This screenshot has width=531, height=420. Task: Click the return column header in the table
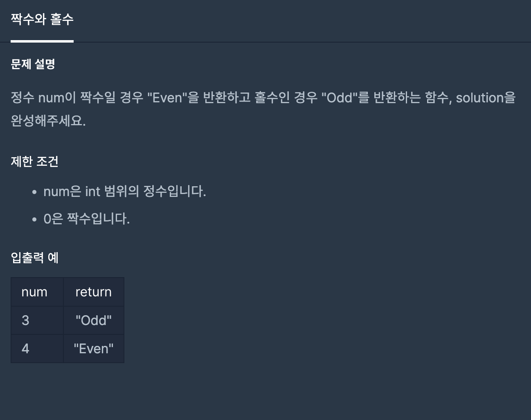pyautogui.click(x=93, y=292)
